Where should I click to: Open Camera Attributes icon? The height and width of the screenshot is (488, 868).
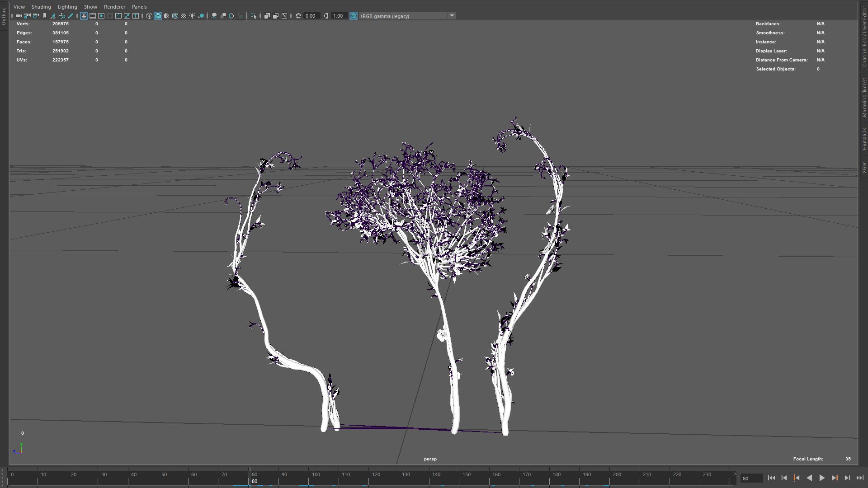pos(36,16)
